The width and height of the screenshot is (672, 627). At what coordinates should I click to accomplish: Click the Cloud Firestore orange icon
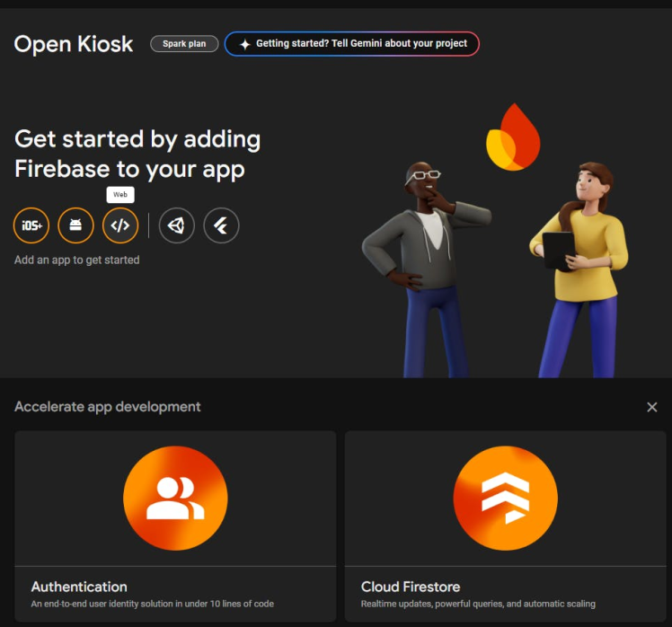click(x=505, y=498)
